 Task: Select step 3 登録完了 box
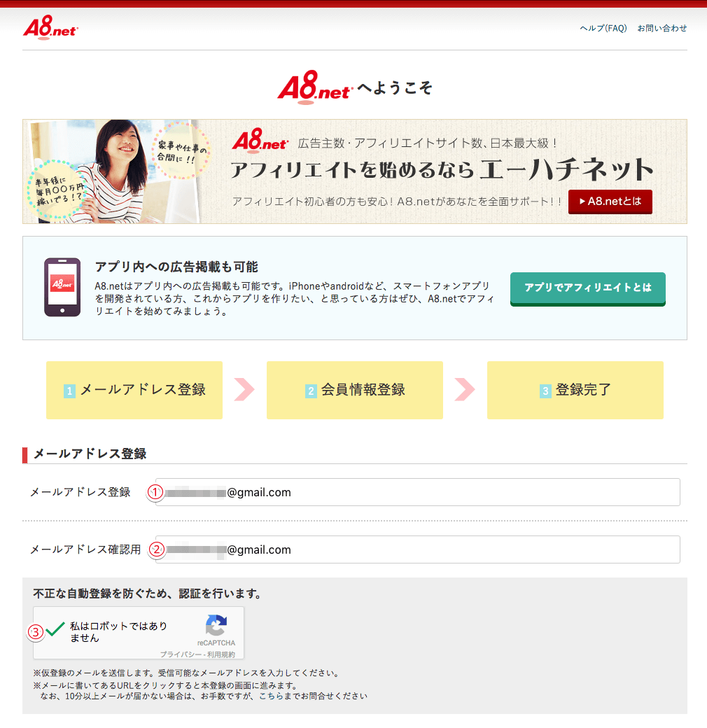coord(575,390)
